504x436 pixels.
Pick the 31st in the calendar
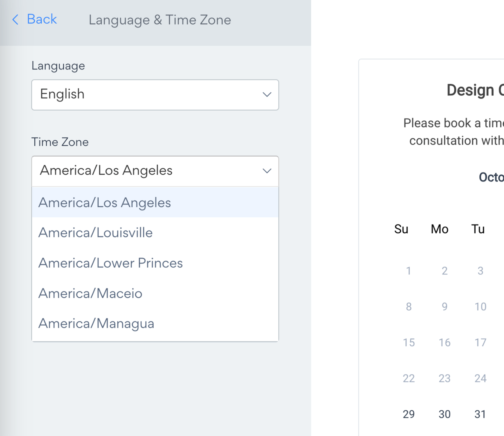click(x=480, y=414)
